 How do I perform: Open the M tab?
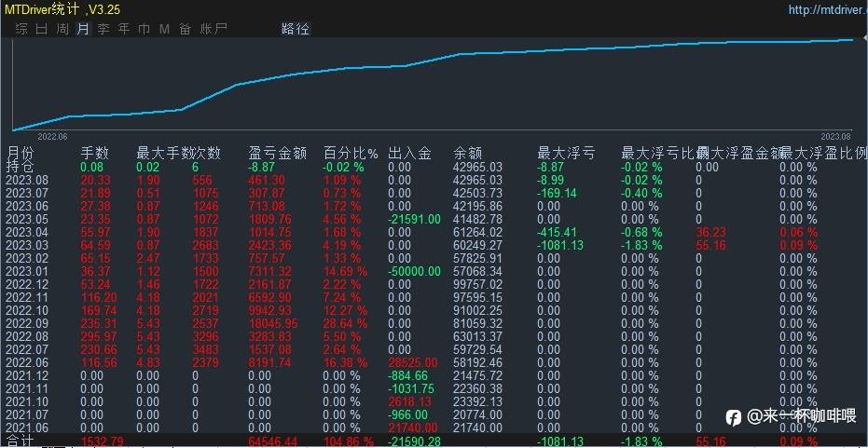pyautogui.click(x=164, y=29)
